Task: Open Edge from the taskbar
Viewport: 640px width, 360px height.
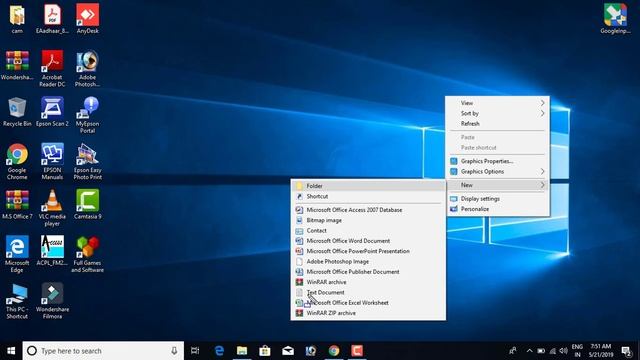Action: click(x=219, y=351)
